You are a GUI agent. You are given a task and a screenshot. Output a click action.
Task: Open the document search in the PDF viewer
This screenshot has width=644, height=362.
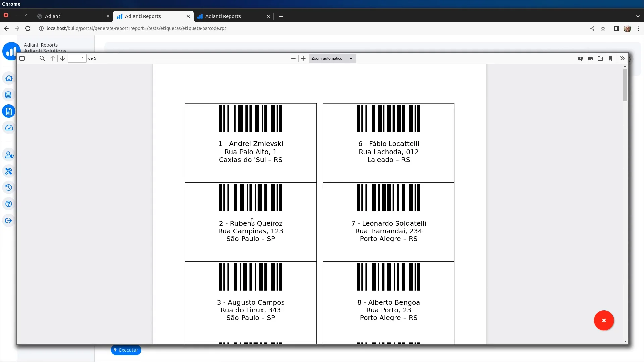click(42, 58)
